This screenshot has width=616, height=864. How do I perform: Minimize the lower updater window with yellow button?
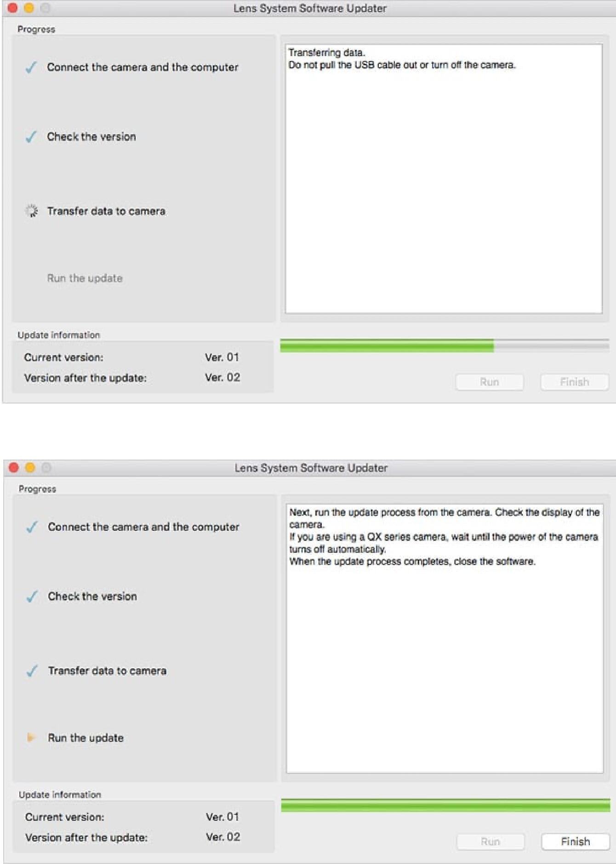point(30,467)
